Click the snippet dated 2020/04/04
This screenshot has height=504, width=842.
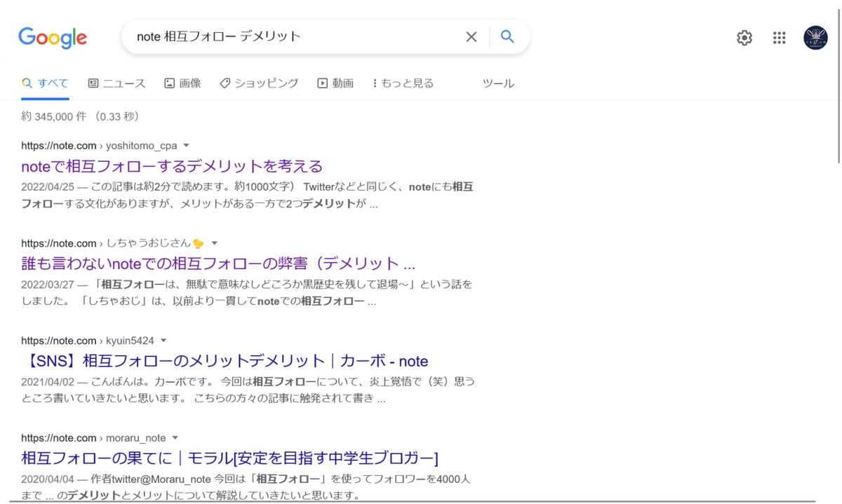246,487
